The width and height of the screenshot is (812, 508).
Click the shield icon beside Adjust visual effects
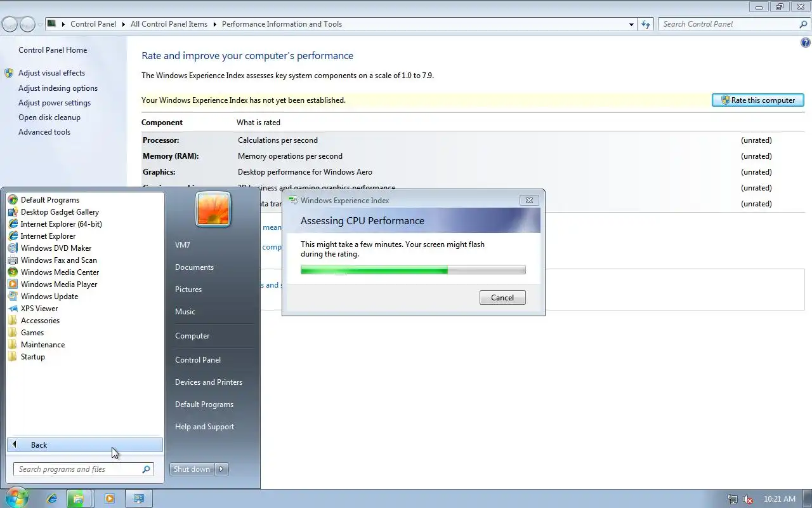[x=9, y=73]
